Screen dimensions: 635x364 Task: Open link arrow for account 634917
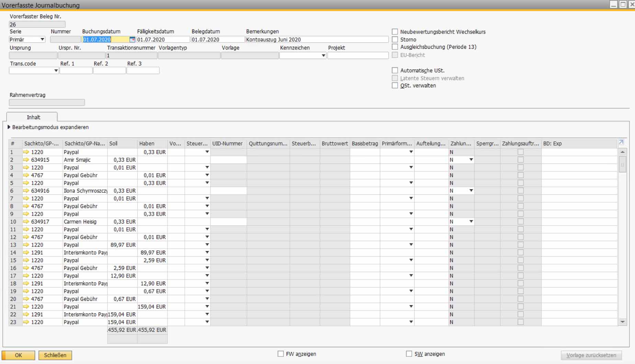coord(26,221)
